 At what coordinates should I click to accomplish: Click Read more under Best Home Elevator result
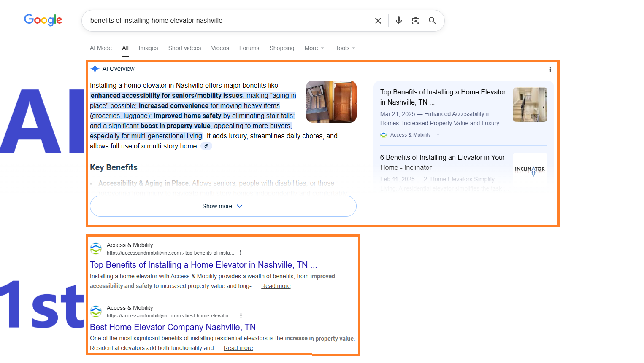coord(238,348)
